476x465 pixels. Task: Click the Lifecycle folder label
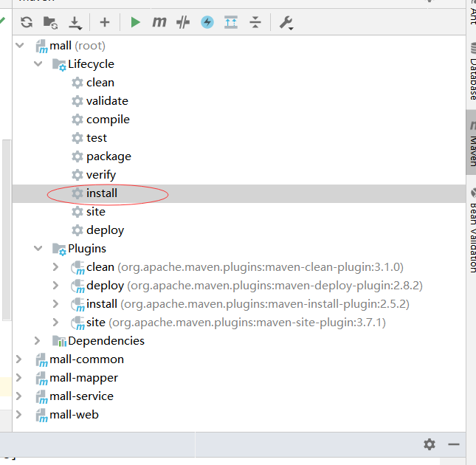pos(91,64)
